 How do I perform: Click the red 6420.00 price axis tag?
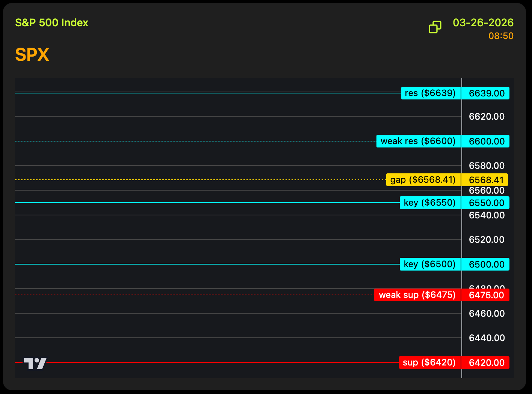tap(485, 362)
